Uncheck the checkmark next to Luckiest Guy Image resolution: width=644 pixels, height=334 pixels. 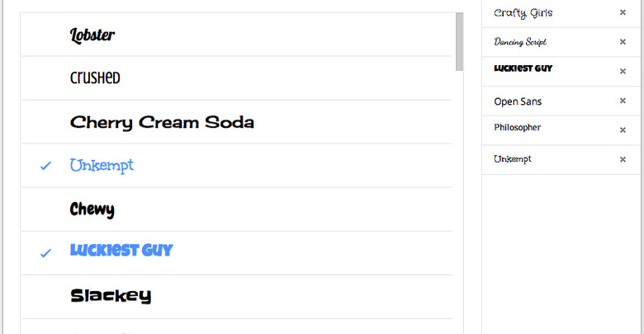(x=45, y=253)
